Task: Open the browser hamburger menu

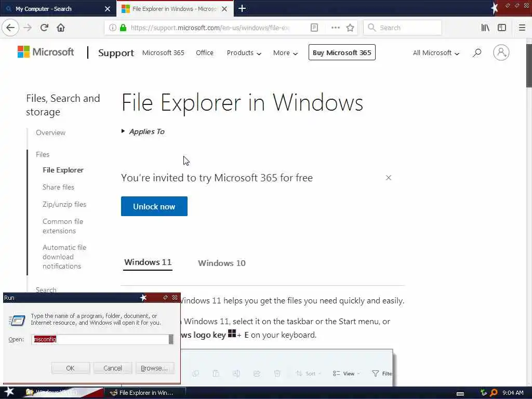Action: 522,28
